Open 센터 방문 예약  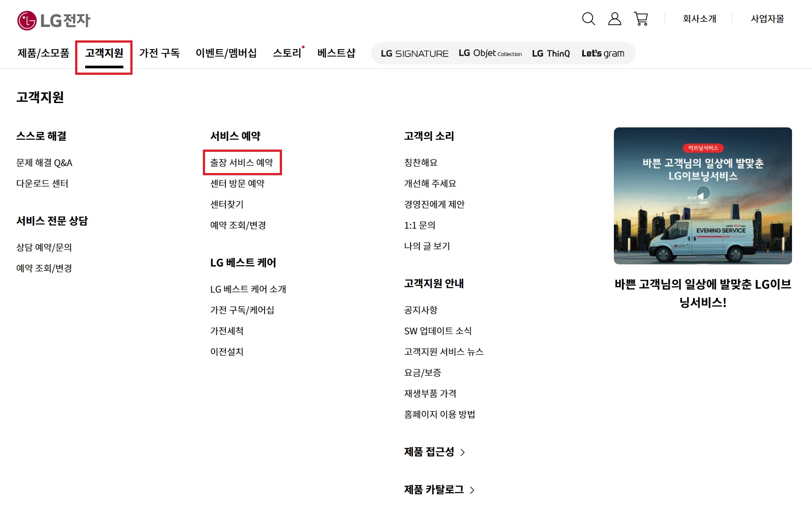(x=237, y=183)
